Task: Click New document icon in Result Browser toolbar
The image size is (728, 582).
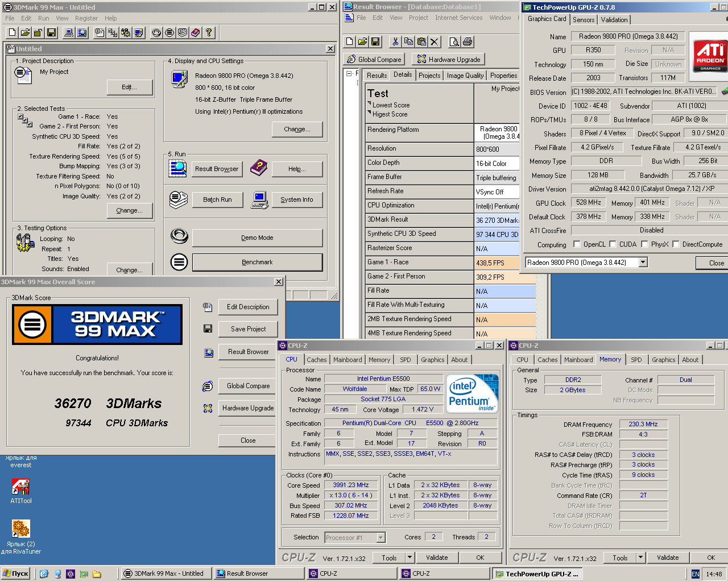Action: [350, 41]
